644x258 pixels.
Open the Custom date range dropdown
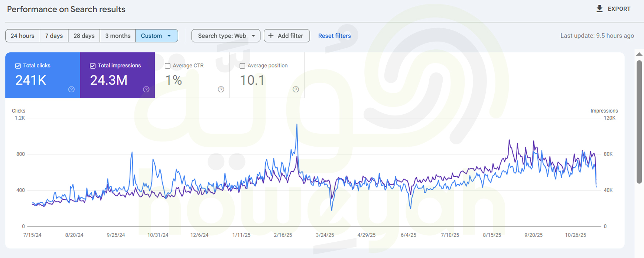click(157, 36)
